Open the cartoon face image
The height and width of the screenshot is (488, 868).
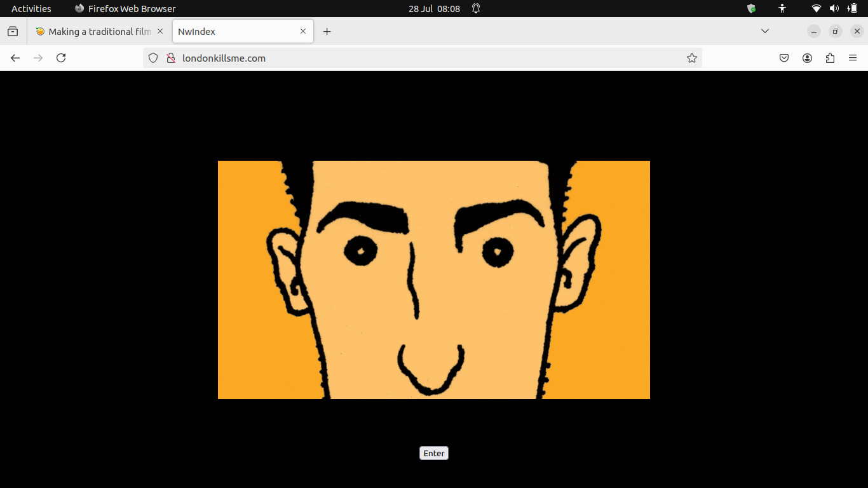(434, 280)
